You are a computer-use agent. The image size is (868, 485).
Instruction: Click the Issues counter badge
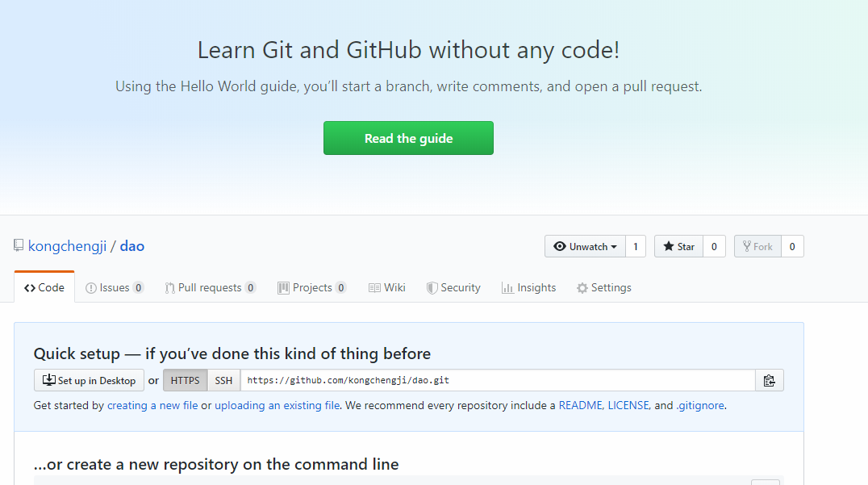click(139, 287)
